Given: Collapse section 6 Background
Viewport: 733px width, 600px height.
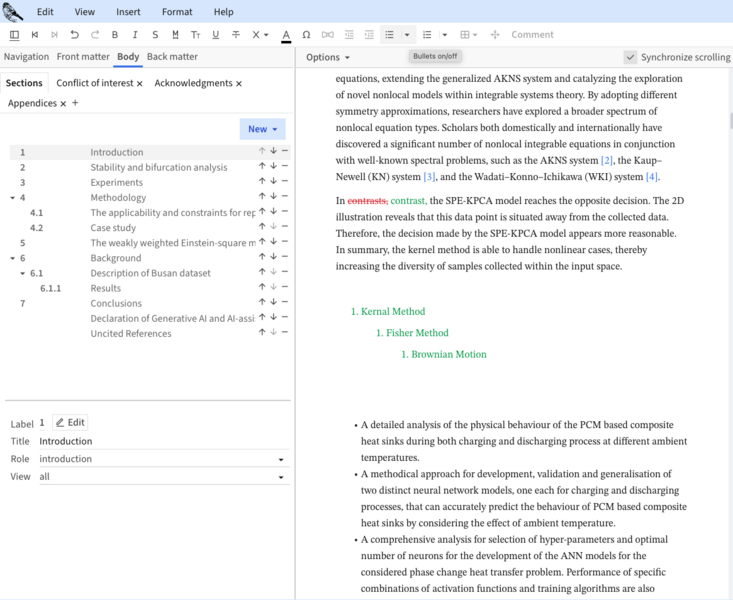Looking at the screenshot, I should (x=13, y=258).
